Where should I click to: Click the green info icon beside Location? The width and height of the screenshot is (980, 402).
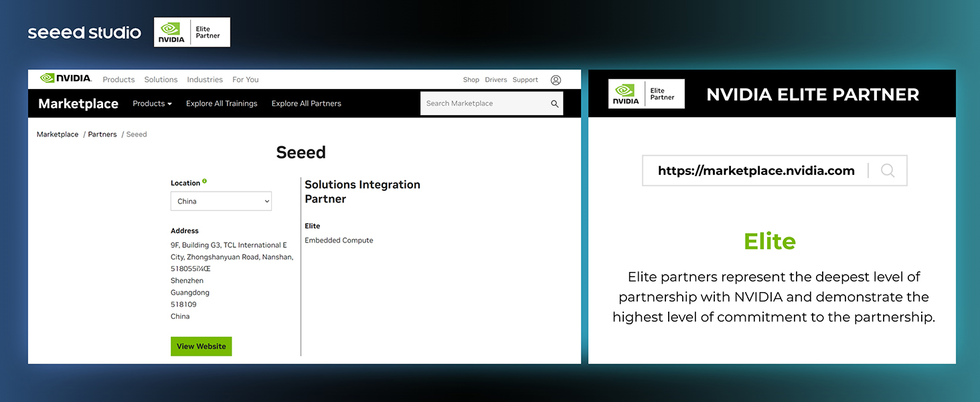click(x=205, y=181)
